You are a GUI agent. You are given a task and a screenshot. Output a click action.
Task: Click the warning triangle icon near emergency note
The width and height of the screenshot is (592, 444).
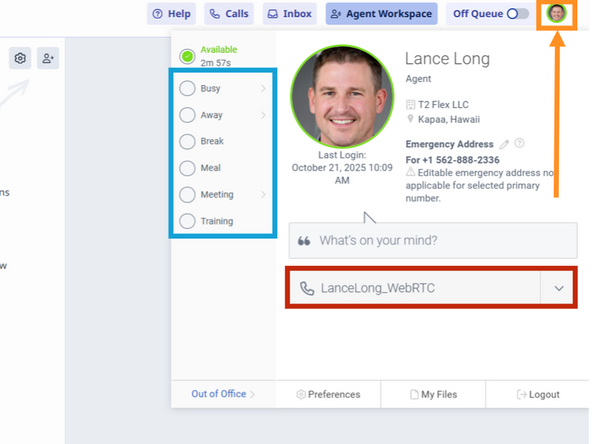[x=410, y=172]
